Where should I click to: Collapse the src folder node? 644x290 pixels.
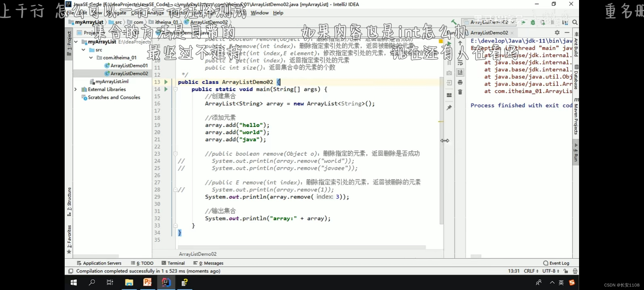83,50
